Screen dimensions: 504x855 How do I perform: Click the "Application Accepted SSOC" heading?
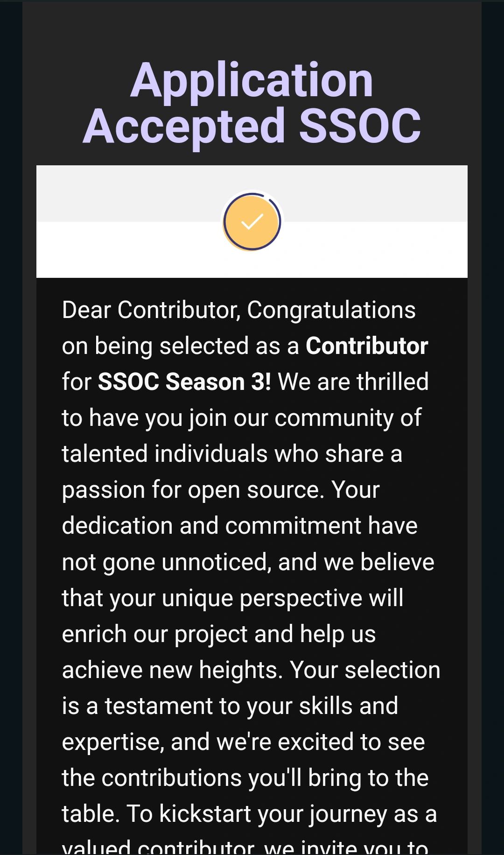[252, 103]
